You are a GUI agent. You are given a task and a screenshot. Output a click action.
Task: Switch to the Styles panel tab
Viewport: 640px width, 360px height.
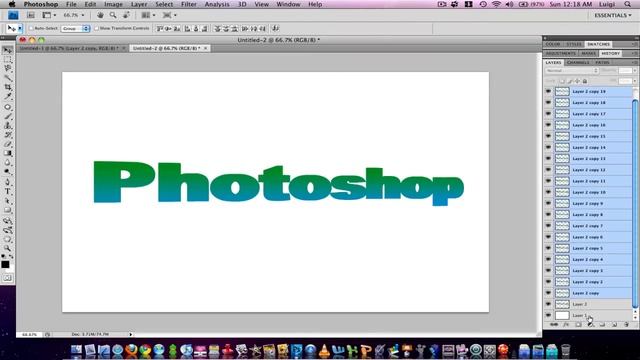click(x=573, y=44)
